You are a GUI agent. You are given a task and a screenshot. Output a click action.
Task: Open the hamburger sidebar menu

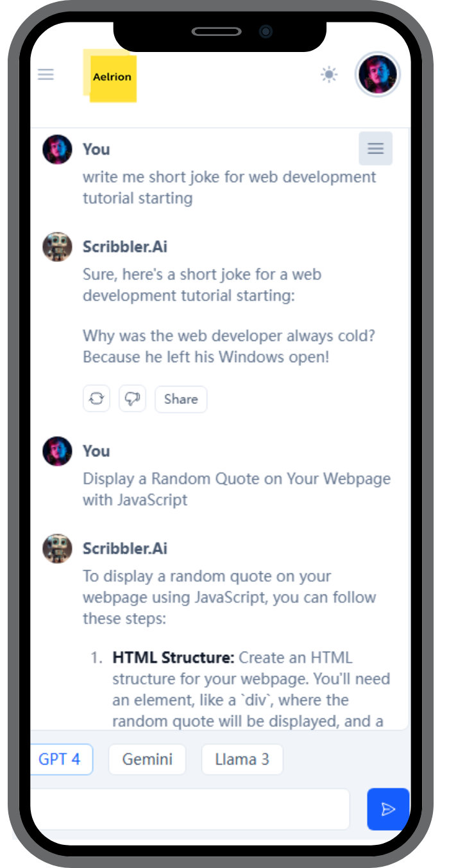(x=46, y=74)
